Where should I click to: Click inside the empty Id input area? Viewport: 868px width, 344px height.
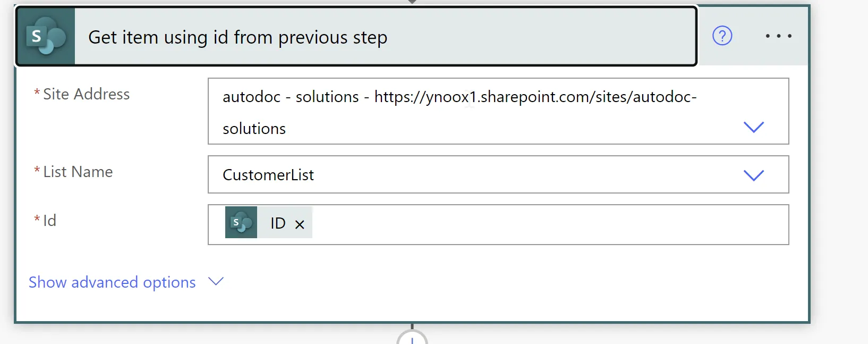coord(550,224)
